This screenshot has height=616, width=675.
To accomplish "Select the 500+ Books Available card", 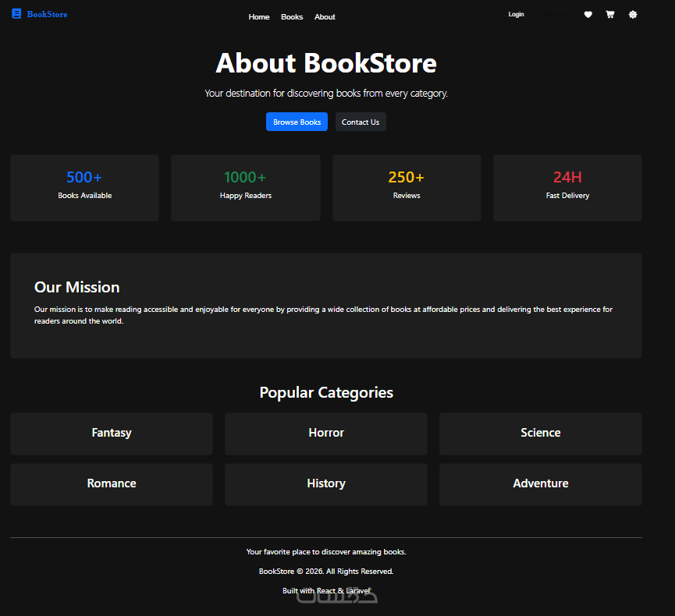I will coord(85,188).
